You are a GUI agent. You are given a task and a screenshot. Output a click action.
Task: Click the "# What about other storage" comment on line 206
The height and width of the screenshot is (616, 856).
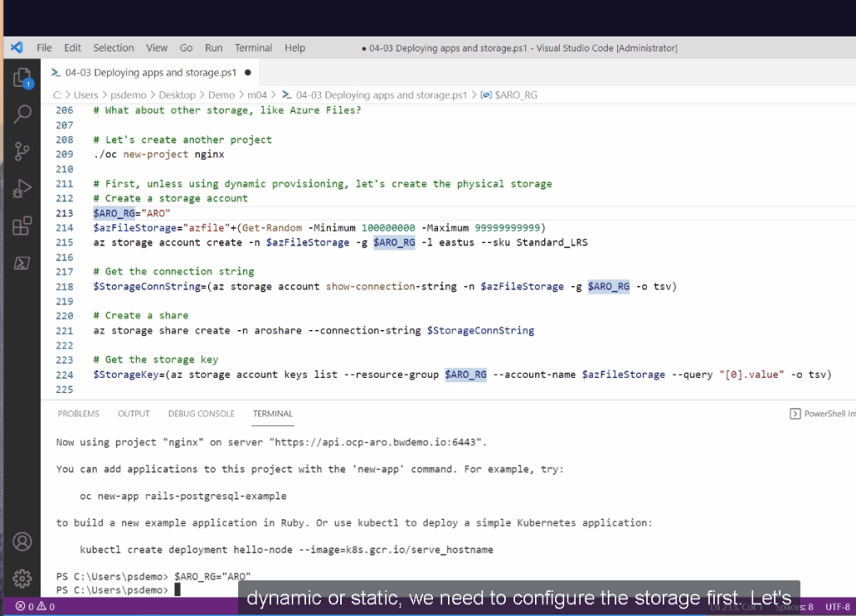point(227,110)
